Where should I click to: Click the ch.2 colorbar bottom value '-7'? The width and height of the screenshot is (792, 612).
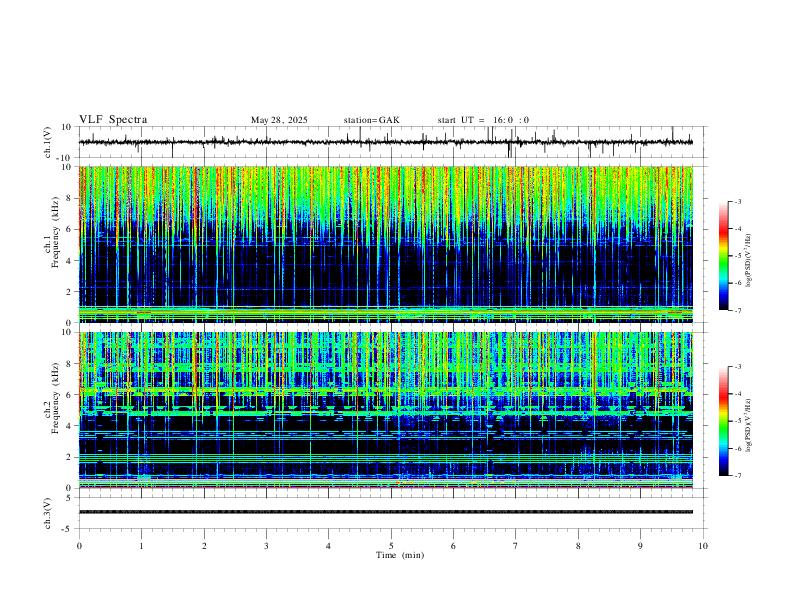tap(738, 476)
